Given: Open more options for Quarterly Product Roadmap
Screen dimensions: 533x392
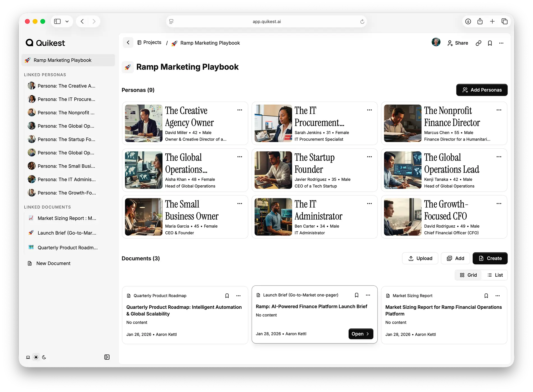Looking at the screenshot, I should [238, 296].
